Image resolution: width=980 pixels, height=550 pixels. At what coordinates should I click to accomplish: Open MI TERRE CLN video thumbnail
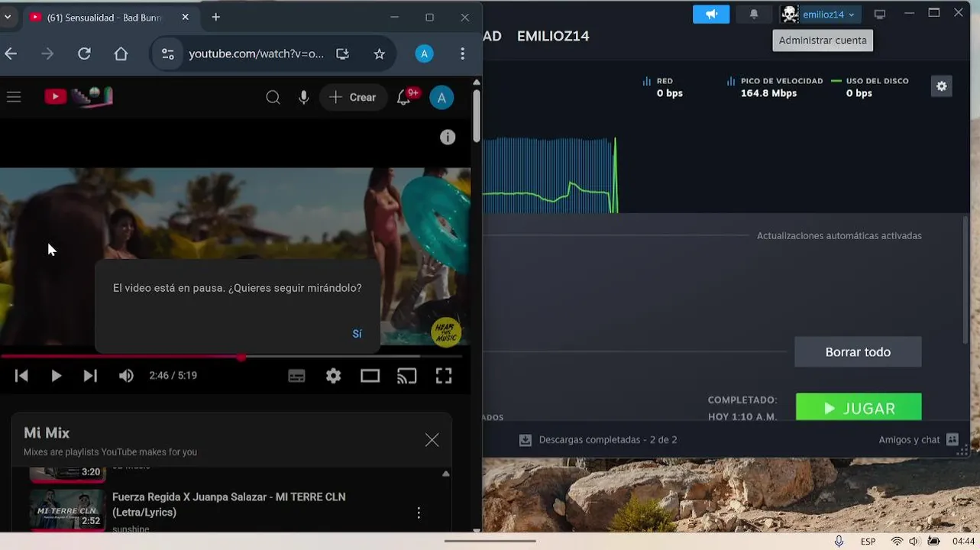pyautogui.click(x=67, y=510)
